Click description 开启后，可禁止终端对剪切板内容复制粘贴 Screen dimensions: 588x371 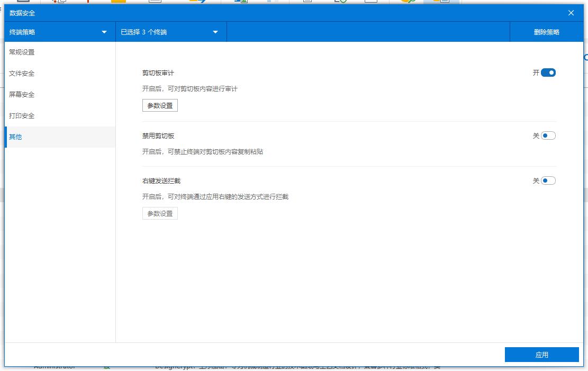point(203,152)
